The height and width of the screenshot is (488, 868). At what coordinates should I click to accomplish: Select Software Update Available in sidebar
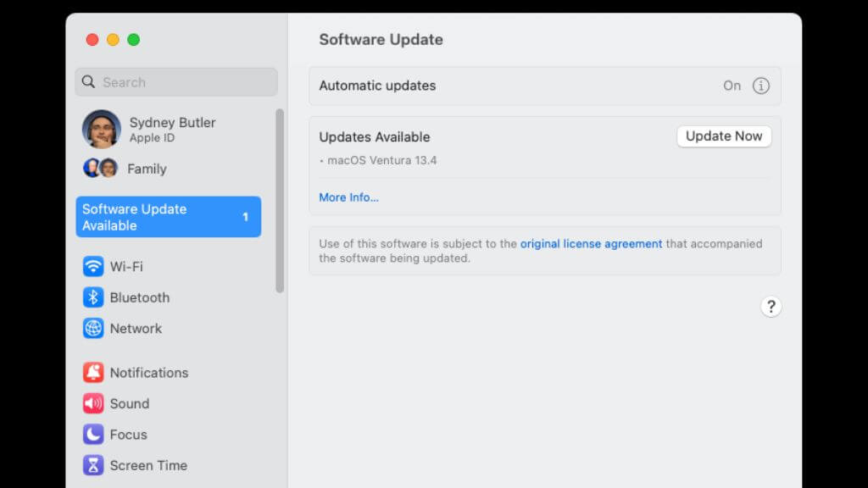(x=169, y=217)
